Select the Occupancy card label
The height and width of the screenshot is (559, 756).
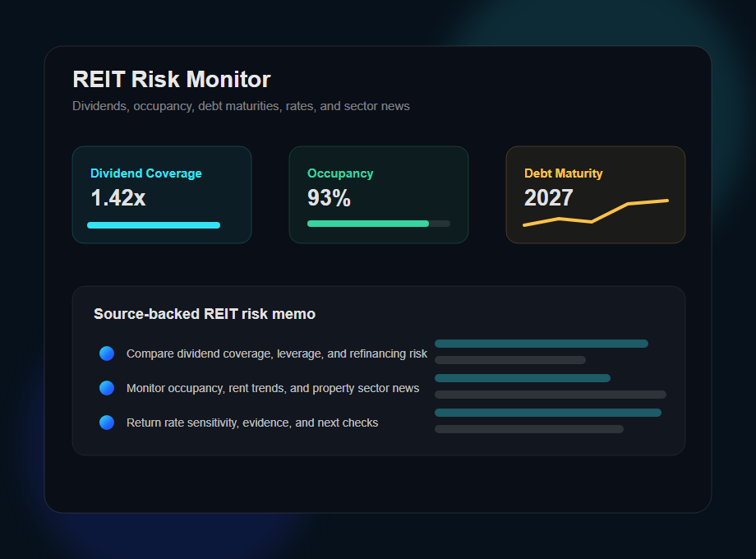click(340, 173)
